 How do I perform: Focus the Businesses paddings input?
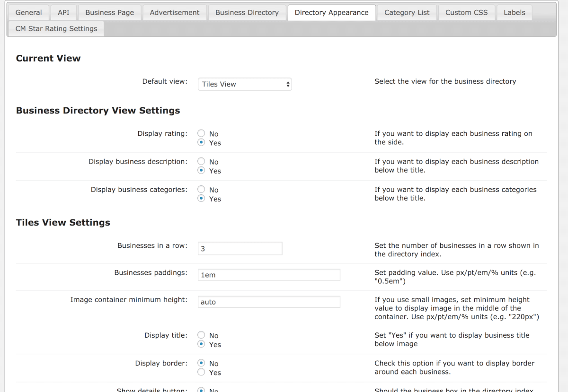(268, 275)
